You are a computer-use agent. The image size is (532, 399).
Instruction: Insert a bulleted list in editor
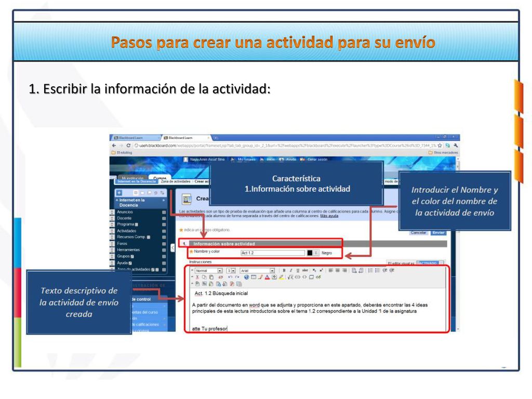point(377,270)
